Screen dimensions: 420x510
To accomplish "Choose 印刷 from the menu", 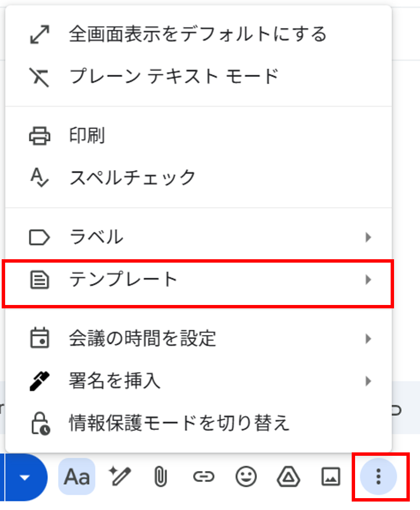I will pyautogui.click(x=198, y=136).
